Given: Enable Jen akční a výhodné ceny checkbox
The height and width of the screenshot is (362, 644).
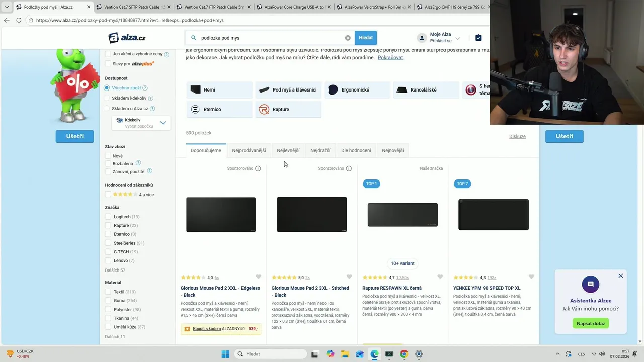Looking at the screenshot, I should tap(108, 54).
